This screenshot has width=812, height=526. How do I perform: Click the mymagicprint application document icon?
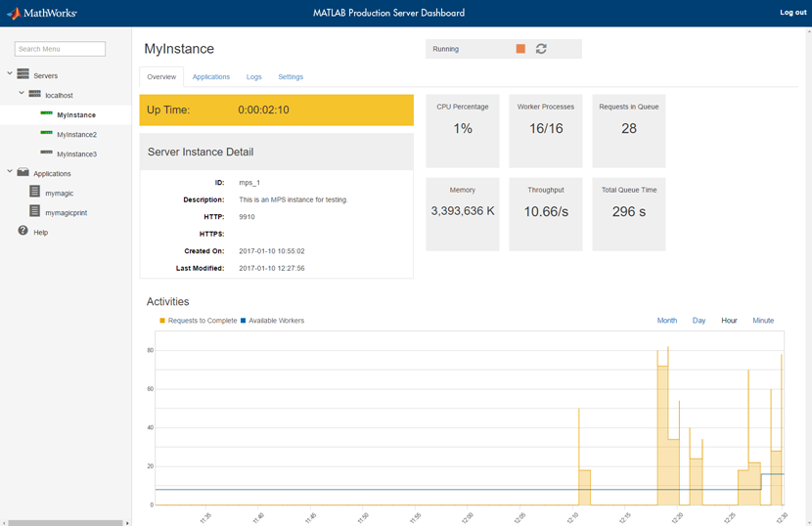[34, 211]
